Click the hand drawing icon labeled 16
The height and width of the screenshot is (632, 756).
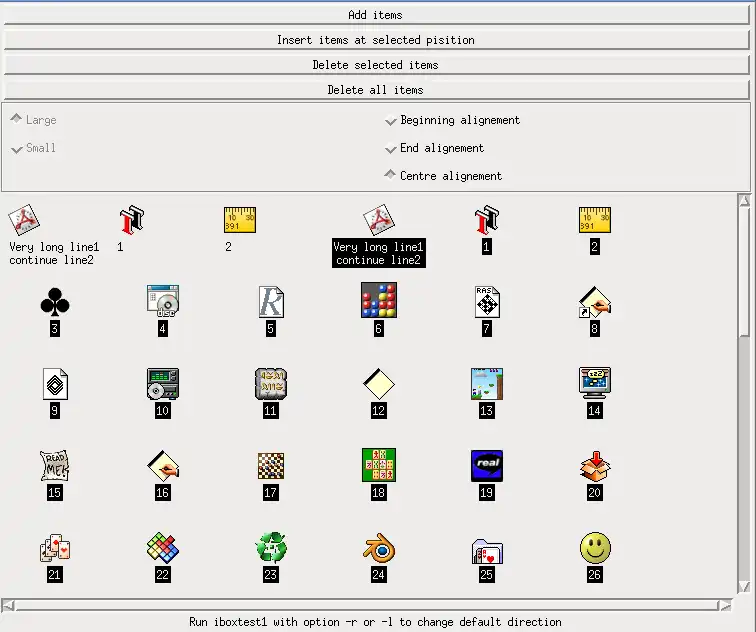click(162, 466)
